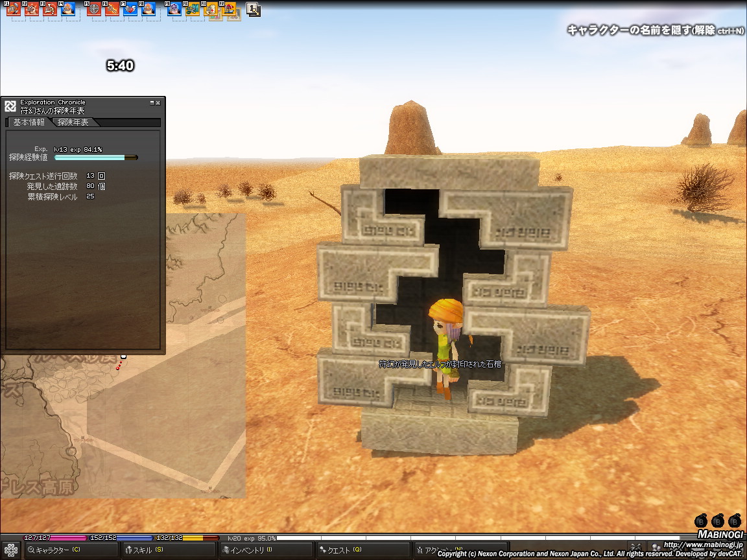Close the Exploration Chronicle window
The image size is (747, 560).
[x=158, y=102]
